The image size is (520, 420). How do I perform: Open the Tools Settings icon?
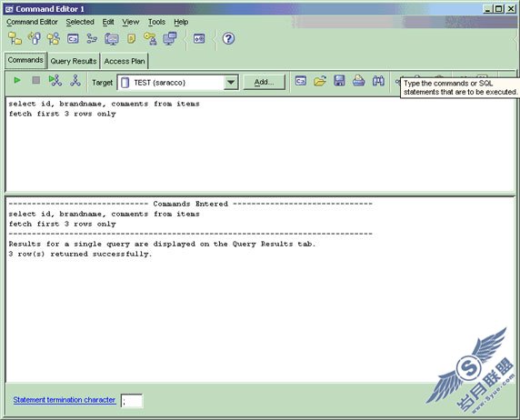tap(199, 38)
